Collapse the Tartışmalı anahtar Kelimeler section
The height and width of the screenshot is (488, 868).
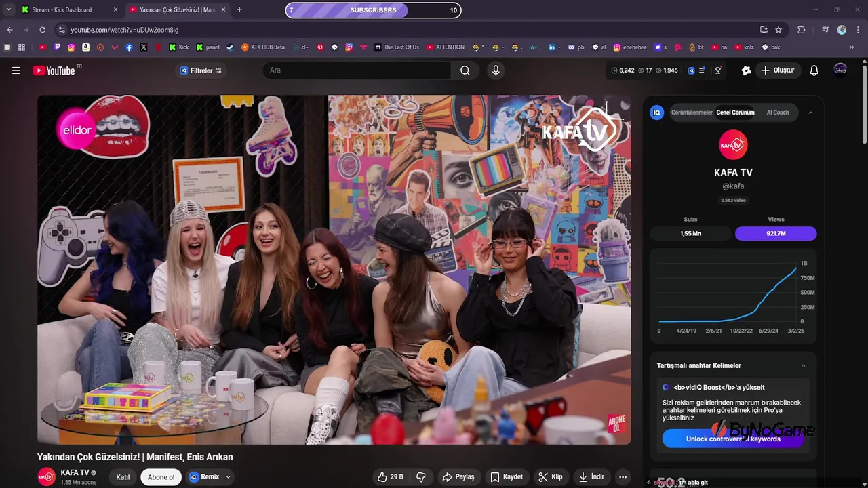click(803, 365)
